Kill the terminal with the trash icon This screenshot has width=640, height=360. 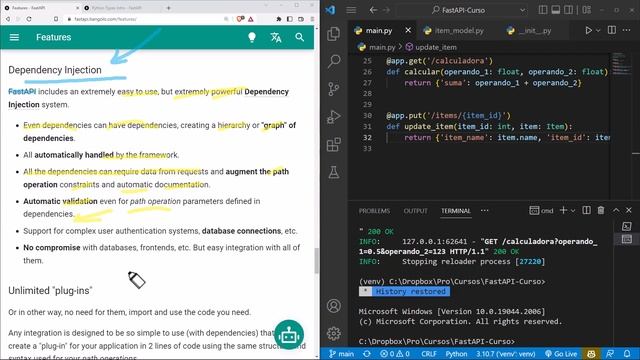pyautogui.click(x=601, y=210)
